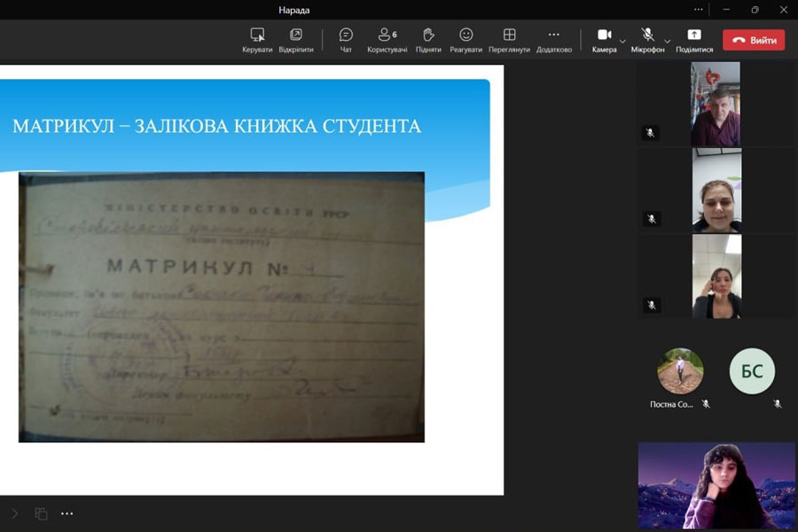Open the slide options ellipsis at bottom

click(x=67, y=513)
